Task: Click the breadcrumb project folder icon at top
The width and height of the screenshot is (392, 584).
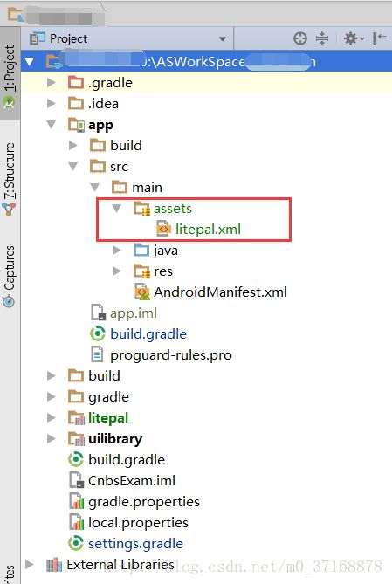Action: coord(16,14)
